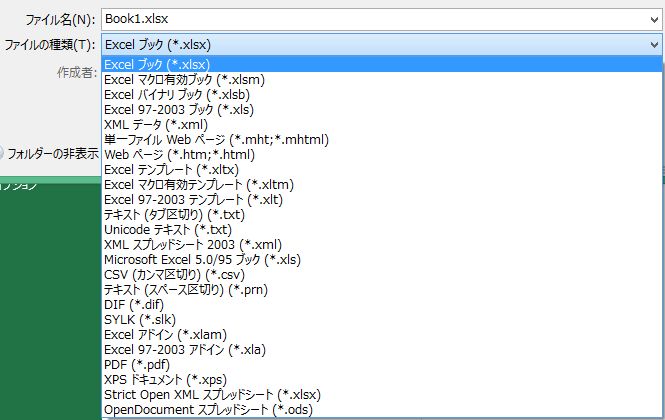The height and width of the screenshot is (420, 665).
Task: Select Excel マクロ有効テンプレート (*.xltm)
Action: tap(382, 185)
